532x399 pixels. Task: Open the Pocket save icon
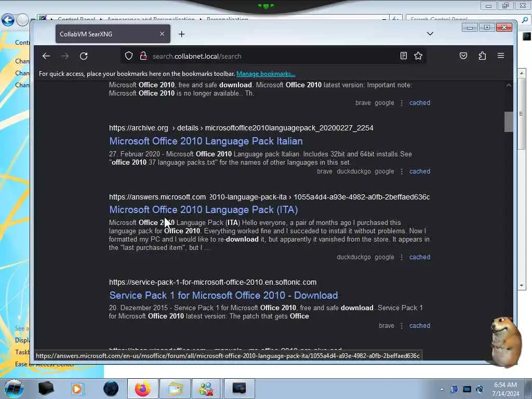[463, 56]
